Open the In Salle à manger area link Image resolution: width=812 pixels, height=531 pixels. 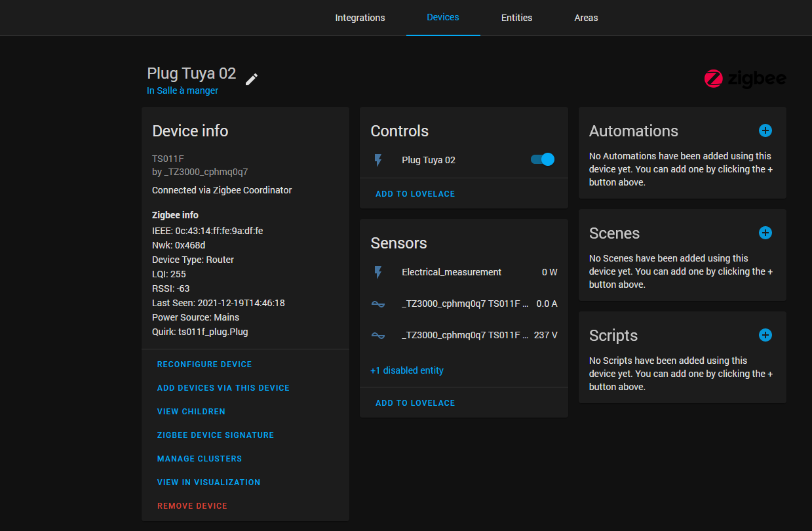(183, 90)
